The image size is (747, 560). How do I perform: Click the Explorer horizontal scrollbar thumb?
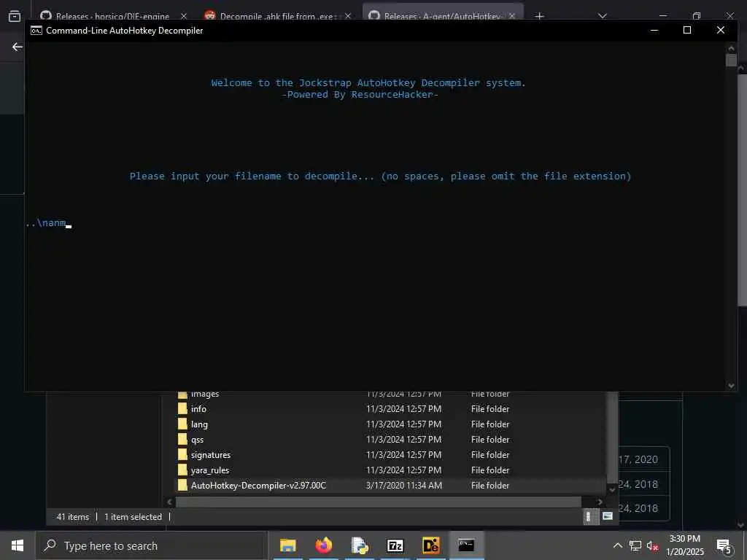tap(379, 502)
